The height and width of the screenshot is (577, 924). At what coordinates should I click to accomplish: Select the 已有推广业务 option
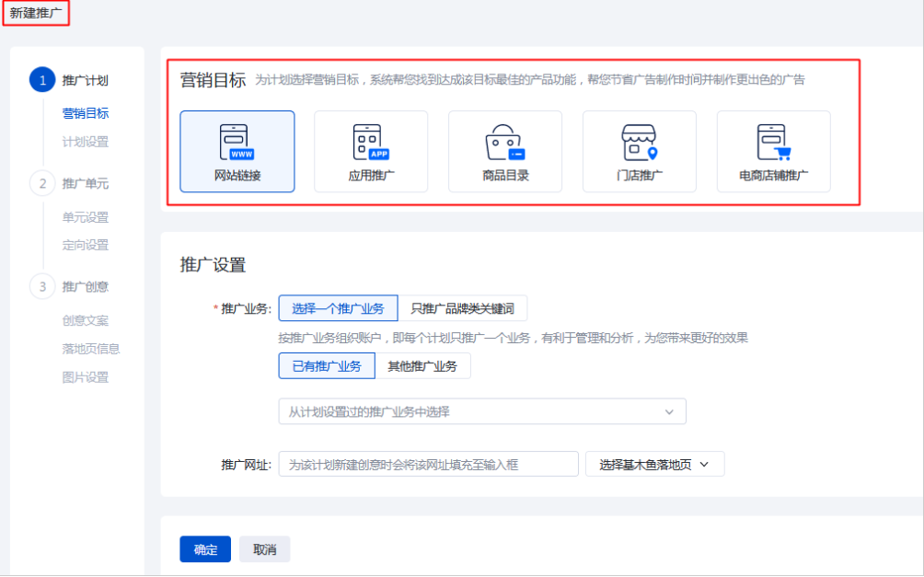[x=327, y=366]
